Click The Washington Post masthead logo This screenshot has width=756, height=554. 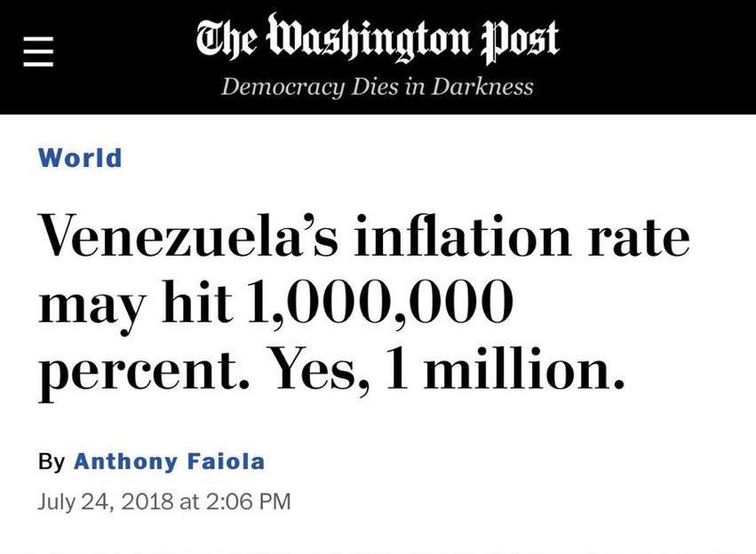tap(378, 39)
